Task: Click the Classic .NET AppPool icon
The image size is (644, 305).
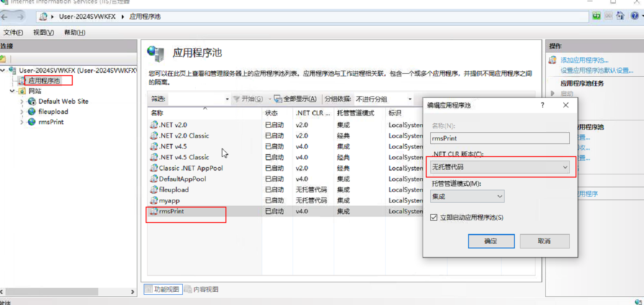Action: [154, 168]
